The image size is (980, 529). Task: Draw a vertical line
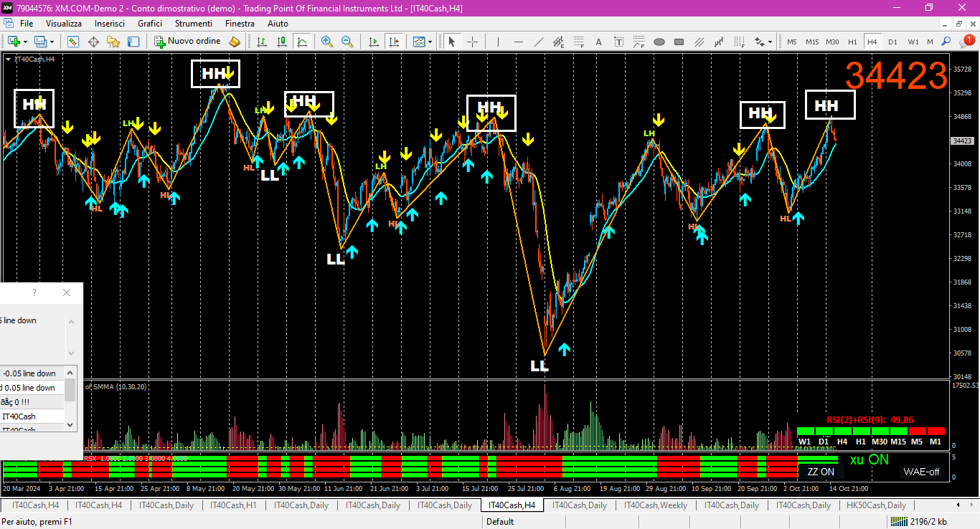point(498,42)
